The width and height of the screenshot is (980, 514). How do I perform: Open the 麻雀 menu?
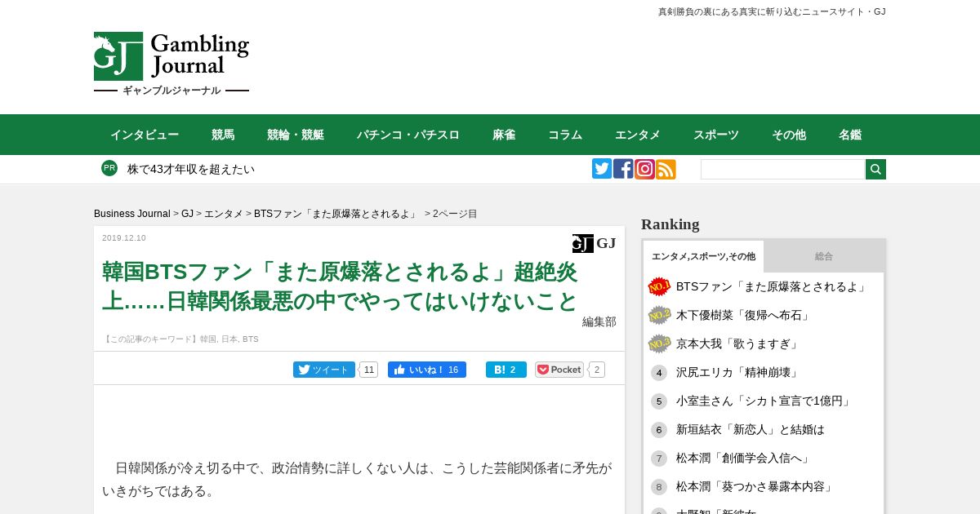(504, 135)
